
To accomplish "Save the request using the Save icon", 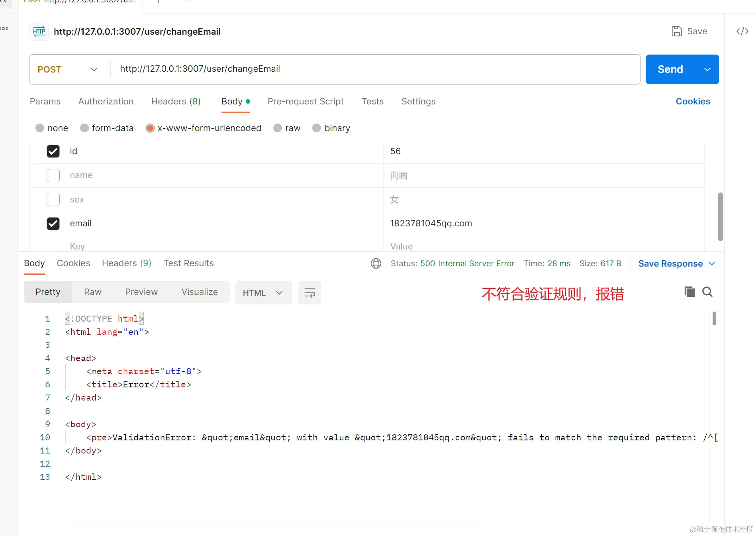I will click(x=677, y=31).
